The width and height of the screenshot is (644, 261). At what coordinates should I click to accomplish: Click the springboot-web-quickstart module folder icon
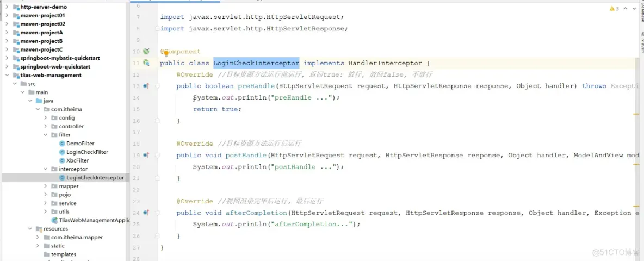(16, 66)
